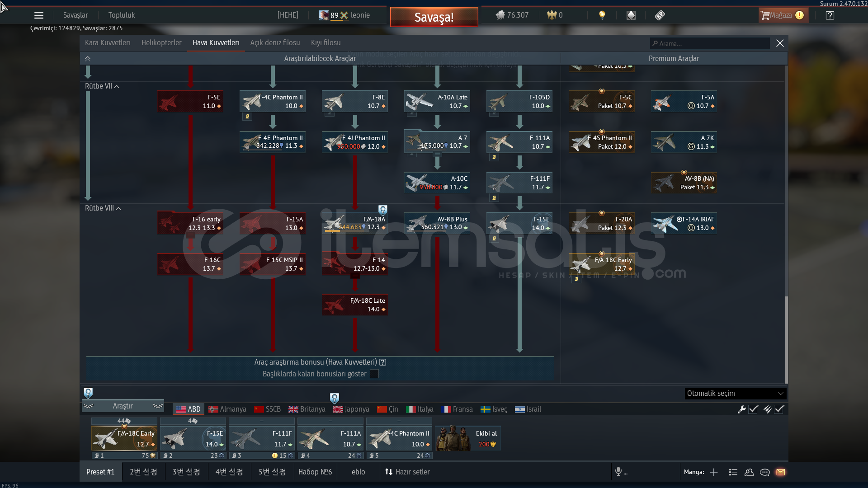Select the İsrail nation tab

pyautogui.click(x=528, y=409)
